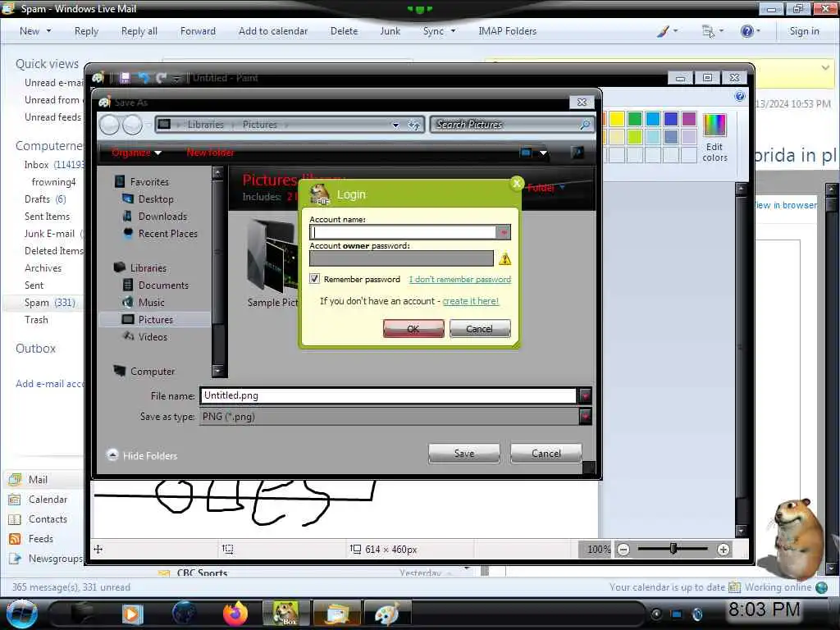840x630 pixels.
Task: Open the Spam (331) mail folder
Action: [x=49, y=302]
